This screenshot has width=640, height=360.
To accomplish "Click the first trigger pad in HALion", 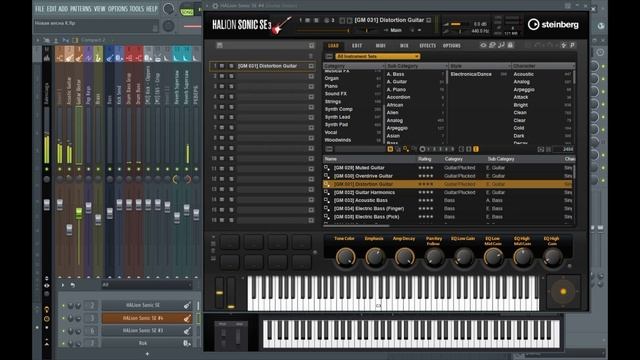I will tap(230, 242).
